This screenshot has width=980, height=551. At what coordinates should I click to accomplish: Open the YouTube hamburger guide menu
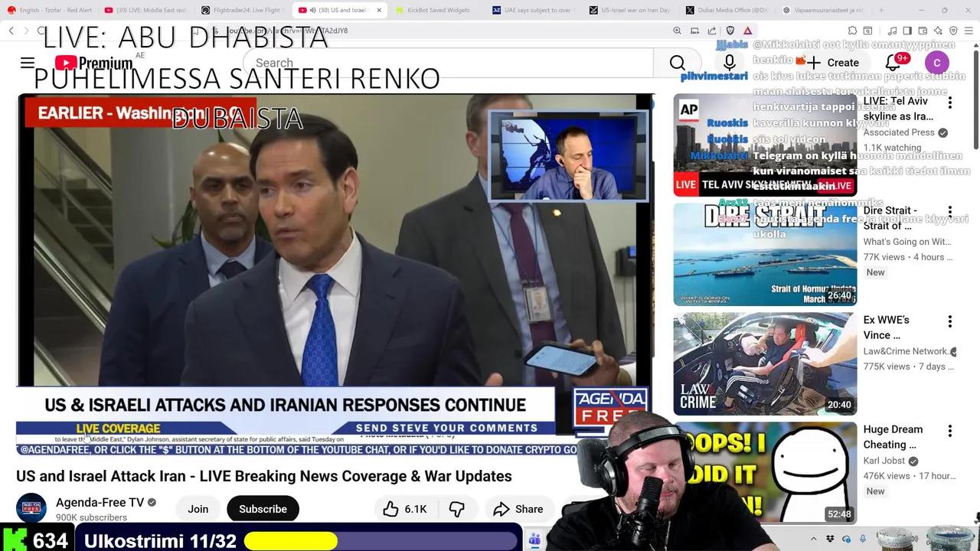point(28,63)
